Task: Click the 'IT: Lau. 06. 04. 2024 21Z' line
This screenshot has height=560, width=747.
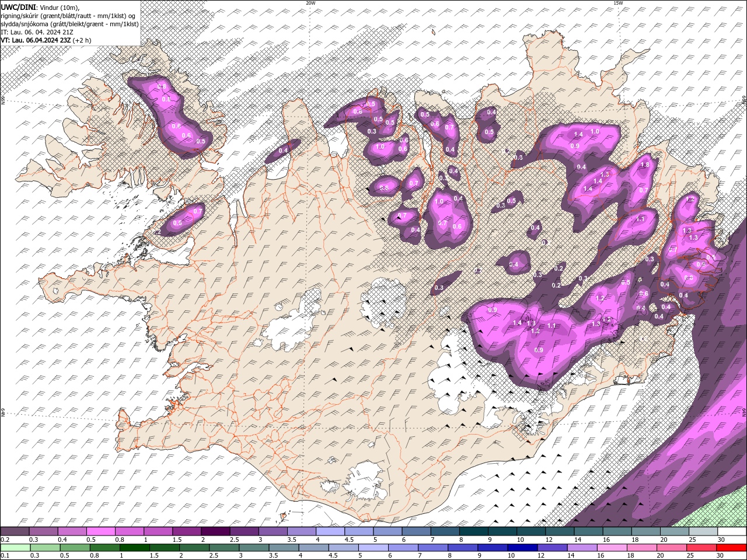Action: point(36,32)
